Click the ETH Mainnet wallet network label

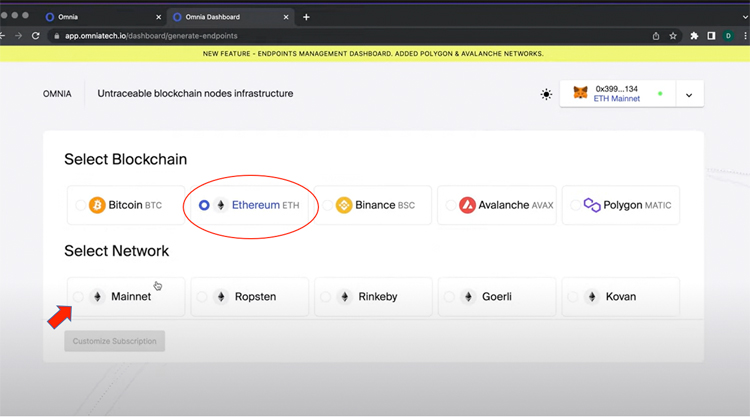[617, 99]
